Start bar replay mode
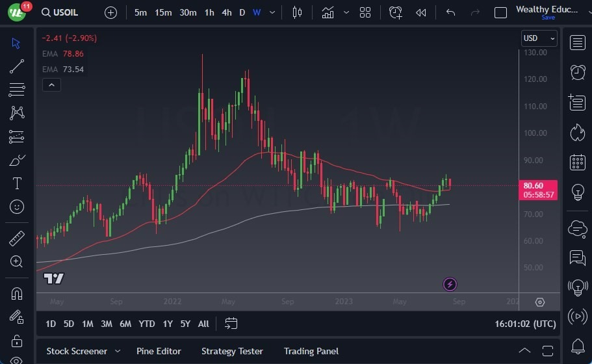The height and width of the screenshot is (364, 592). [420, 12]
